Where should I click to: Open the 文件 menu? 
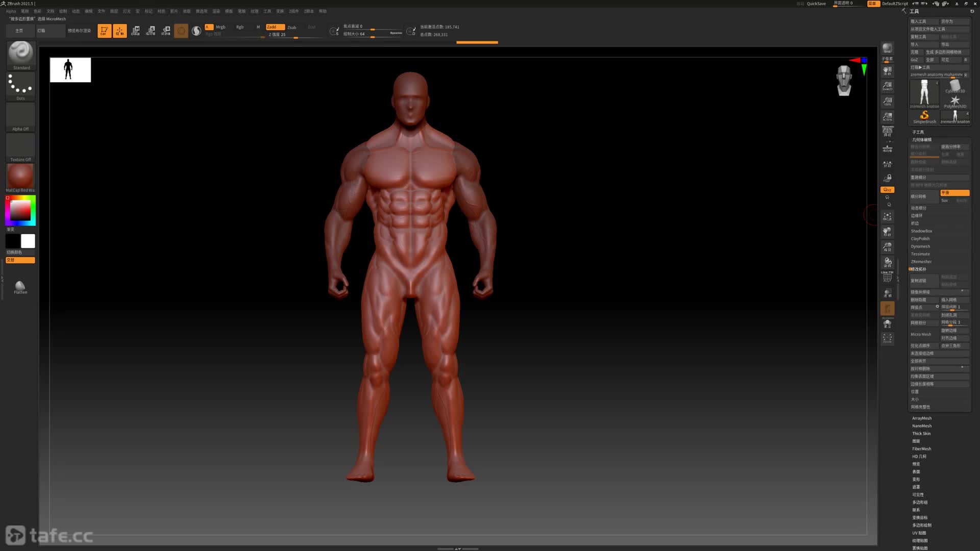click(101, 11)
